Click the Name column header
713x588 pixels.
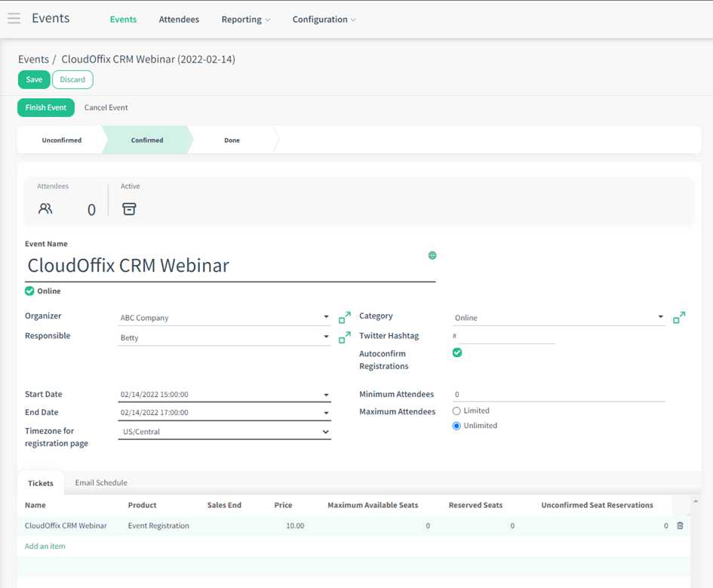coord(35,505)
